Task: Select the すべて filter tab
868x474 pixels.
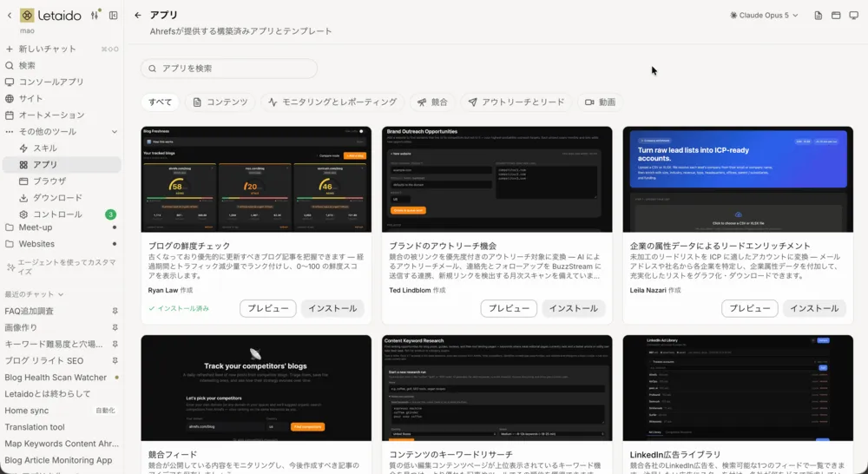Action: tap(160, 102)
